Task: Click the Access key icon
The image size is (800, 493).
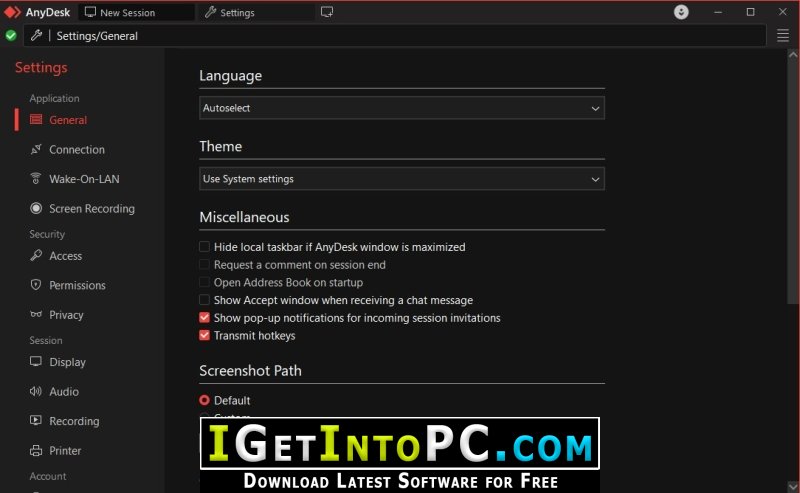Action: pos(36,255)
